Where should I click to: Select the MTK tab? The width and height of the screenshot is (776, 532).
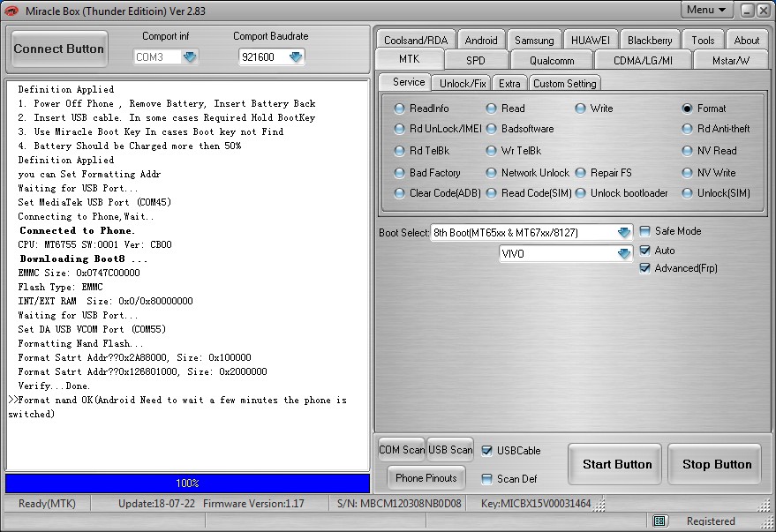(410, 59)
